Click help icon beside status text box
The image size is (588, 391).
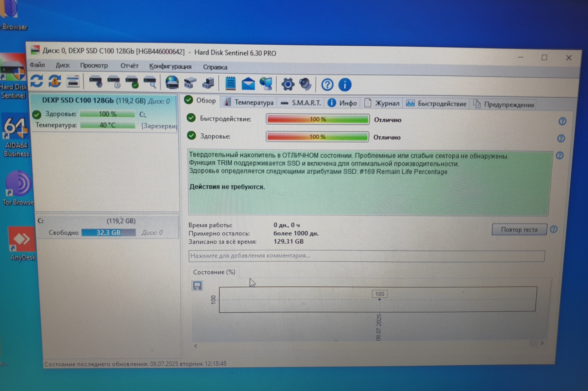pyautogui.click(x=560, y=156)
